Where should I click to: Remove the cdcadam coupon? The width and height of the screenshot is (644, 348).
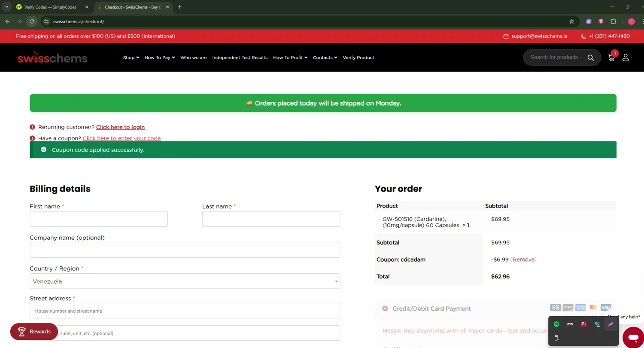pos(523,259)
